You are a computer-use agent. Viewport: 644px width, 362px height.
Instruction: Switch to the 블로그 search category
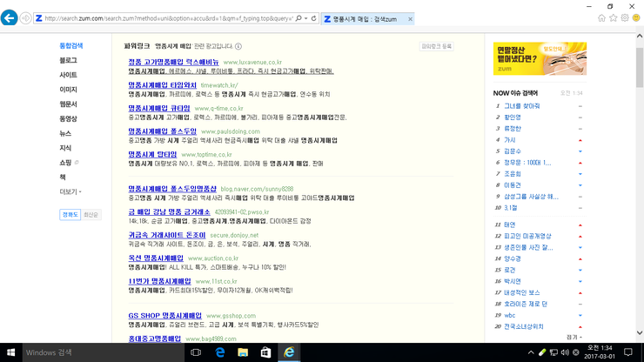click(68, 60)
